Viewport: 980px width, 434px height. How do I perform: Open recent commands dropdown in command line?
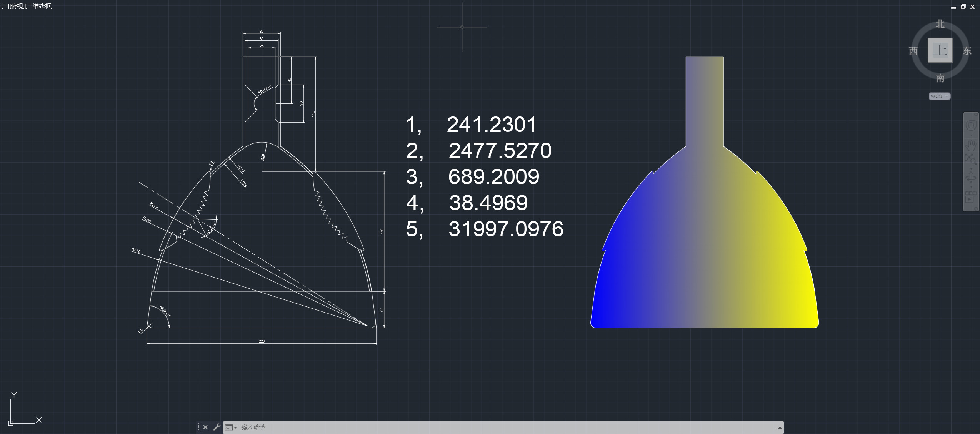click(x=231, y=427)
